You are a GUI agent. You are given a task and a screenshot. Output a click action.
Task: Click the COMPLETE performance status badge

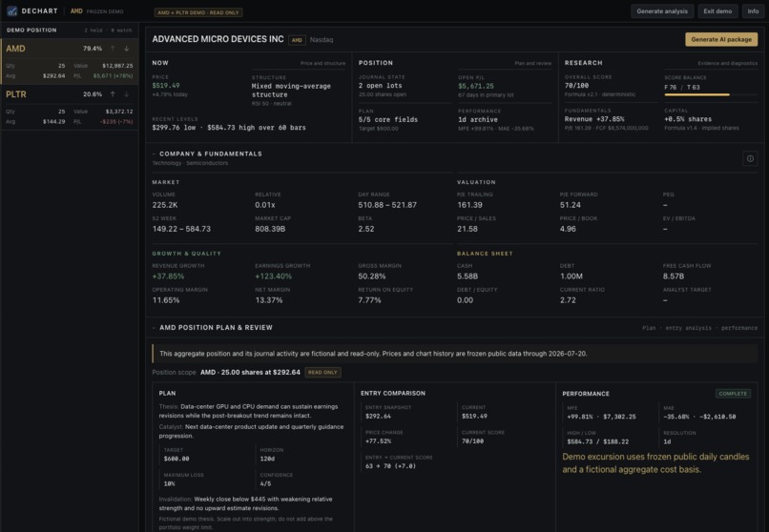point(733,394)
